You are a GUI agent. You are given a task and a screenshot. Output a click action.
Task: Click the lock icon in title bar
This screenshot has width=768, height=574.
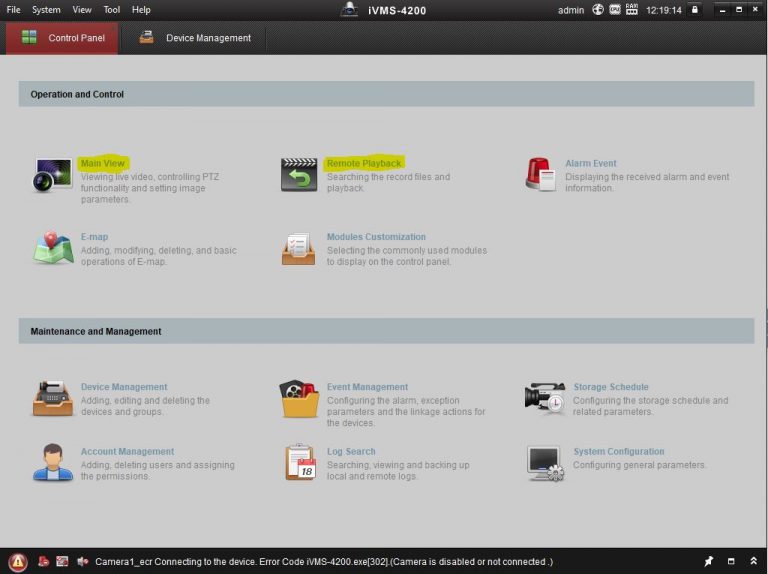[x=695, y=9]
